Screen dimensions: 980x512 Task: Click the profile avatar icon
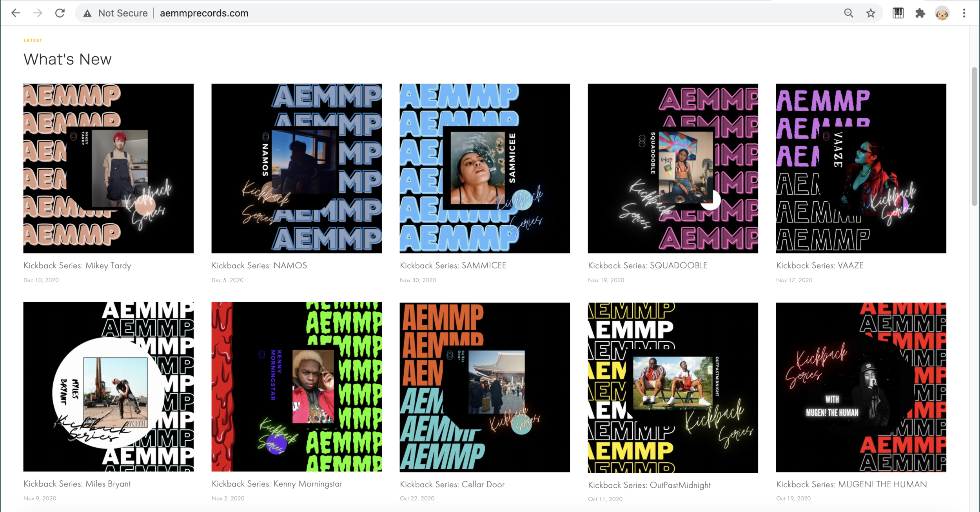(x=942, y=13)
